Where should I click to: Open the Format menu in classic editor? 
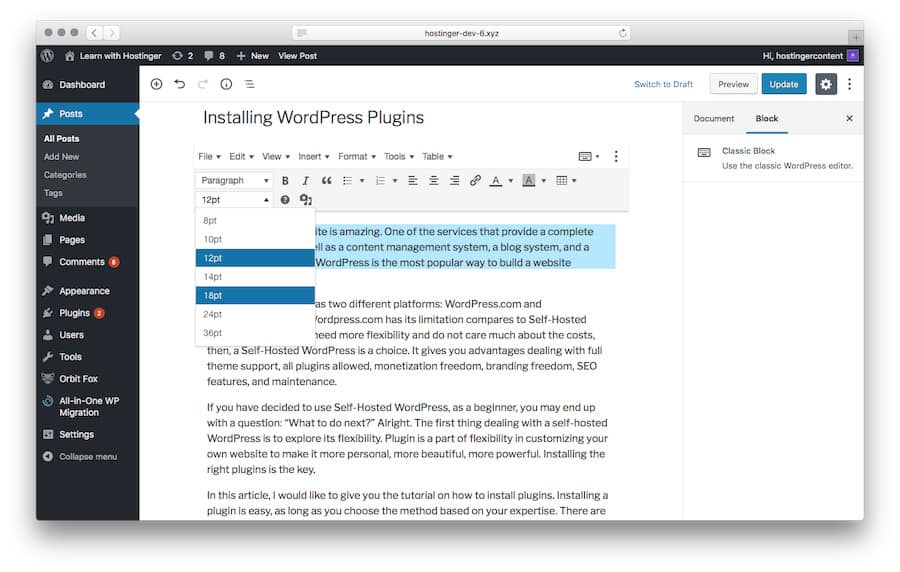(x=356, y=157)
